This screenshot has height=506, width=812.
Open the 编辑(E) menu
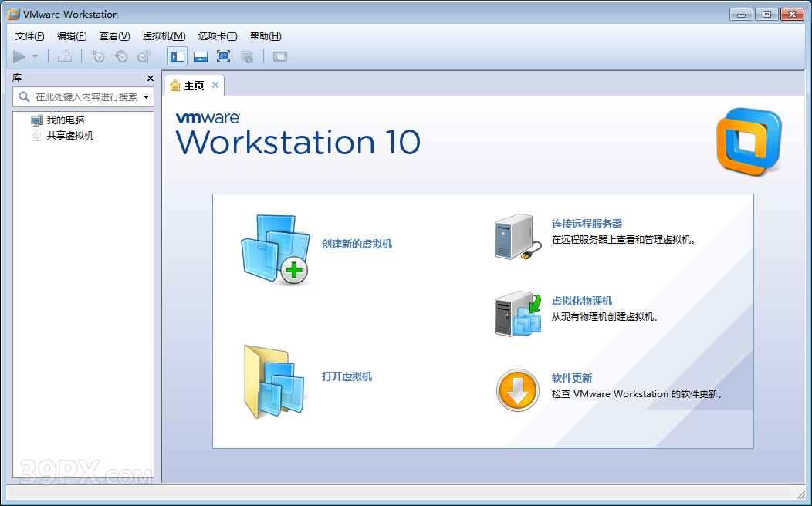[x=72, y=35]
